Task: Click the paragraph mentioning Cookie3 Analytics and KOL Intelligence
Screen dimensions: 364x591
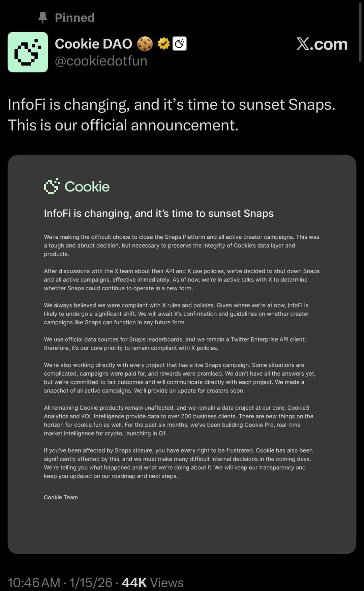Action: (x=179, y=420)
